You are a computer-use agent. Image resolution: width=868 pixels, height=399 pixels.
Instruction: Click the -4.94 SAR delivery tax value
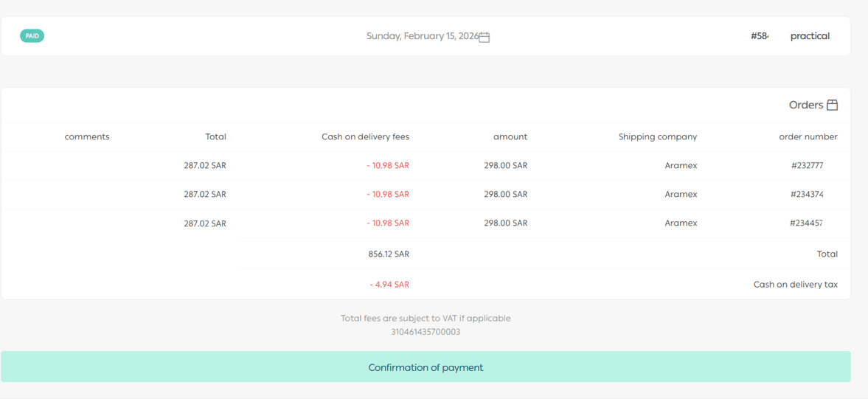(389, 285)
